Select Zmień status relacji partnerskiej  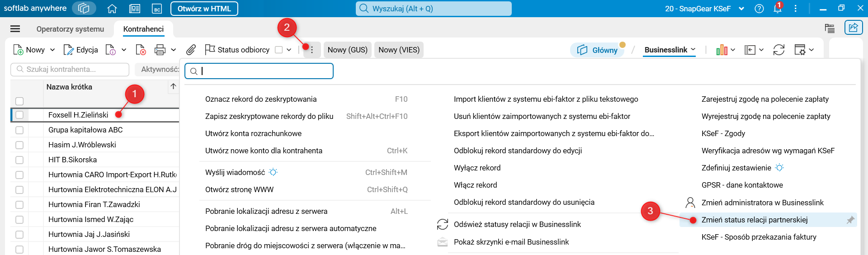(768, 220)
